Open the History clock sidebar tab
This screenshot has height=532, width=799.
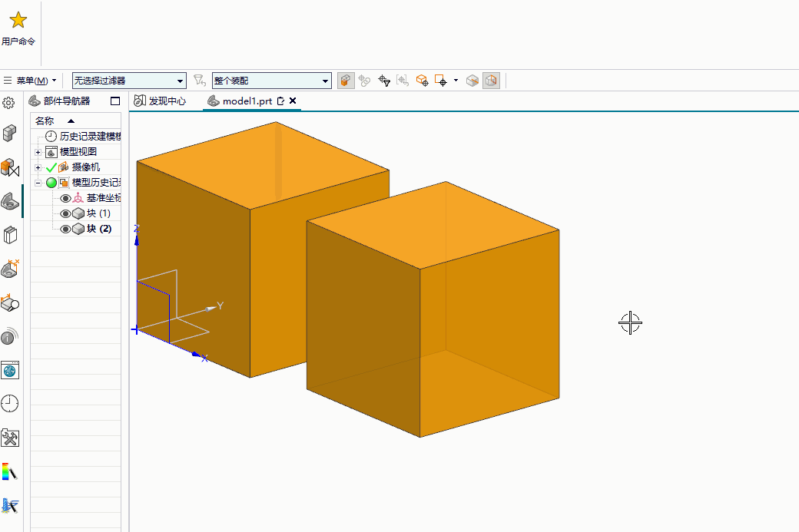[x=10, y=404]
